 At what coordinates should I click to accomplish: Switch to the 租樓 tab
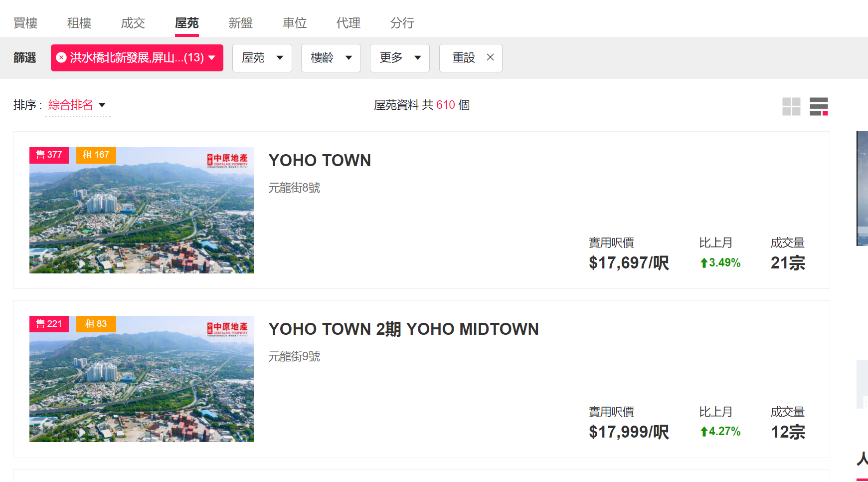[79, 23]
